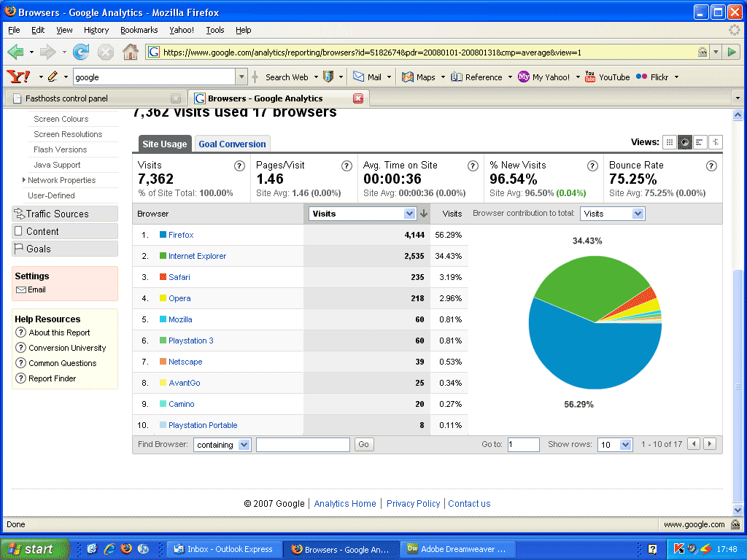
Task: Click the Go button for Find Browser
Action: pos(364,444)
